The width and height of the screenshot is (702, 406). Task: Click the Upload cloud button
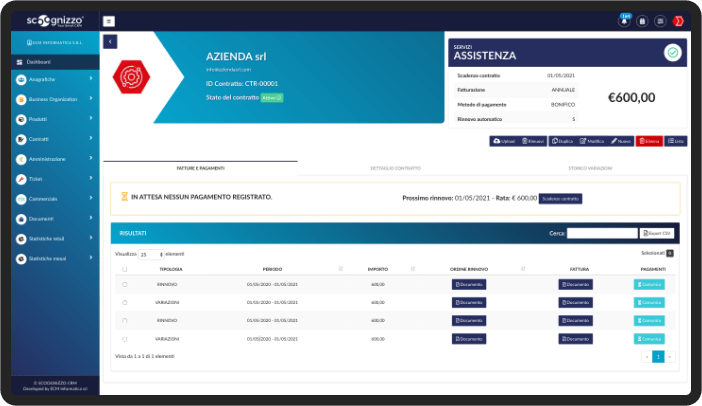504,141
